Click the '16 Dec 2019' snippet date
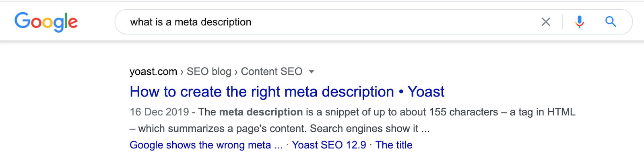Image resolution: width=644 pixels, height=165 pixels. click(x=159, y=112)
